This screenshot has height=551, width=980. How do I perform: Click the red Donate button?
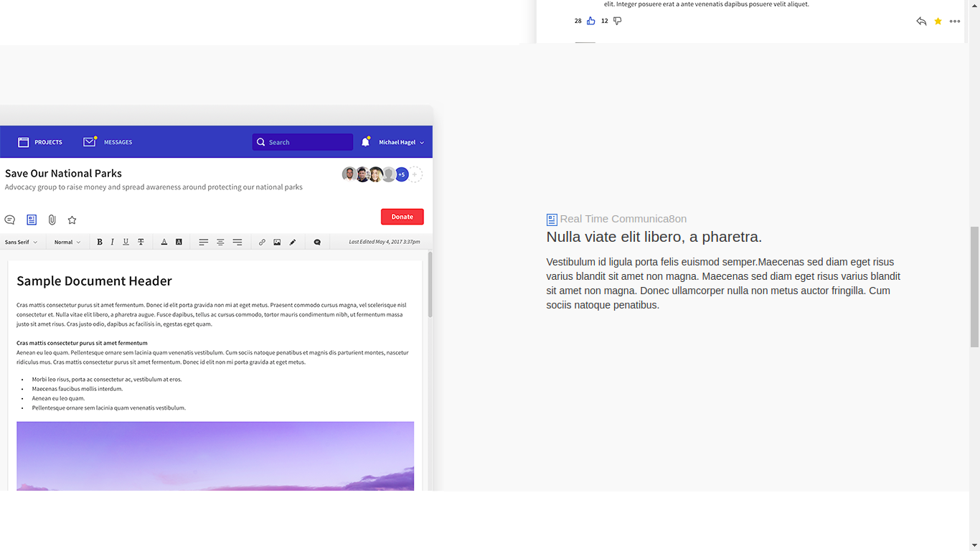pos(402,217)
